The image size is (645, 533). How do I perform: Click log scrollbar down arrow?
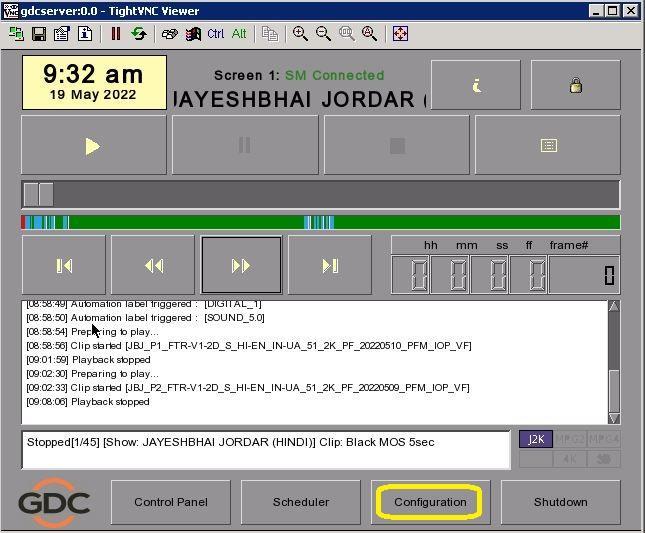tap(614, 418)
